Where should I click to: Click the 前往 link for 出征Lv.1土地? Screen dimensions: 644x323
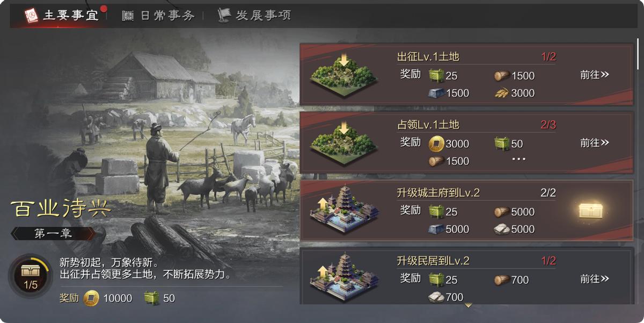(x=595, y=75)
